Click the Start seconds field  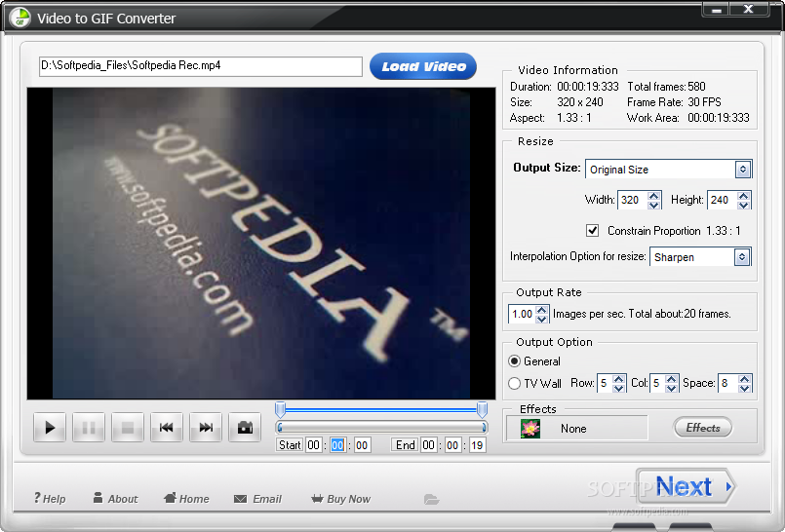point(362,445)
